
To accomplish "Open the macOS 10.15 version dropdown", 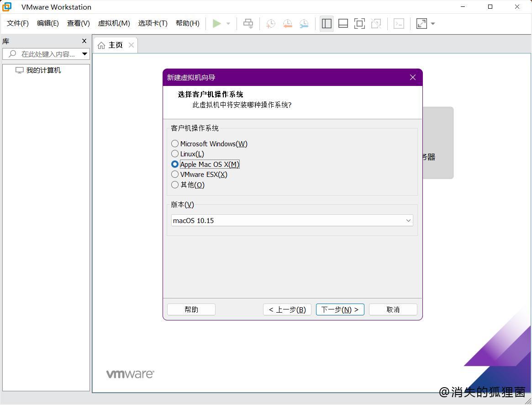I will tap(292, 220).
